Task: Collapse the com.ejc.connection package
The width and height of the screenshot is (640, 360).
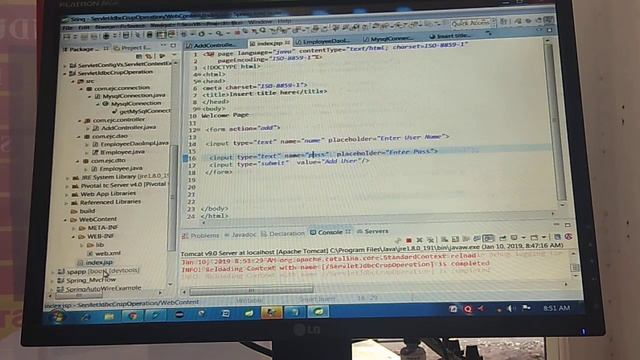Action: pos(81,89)
